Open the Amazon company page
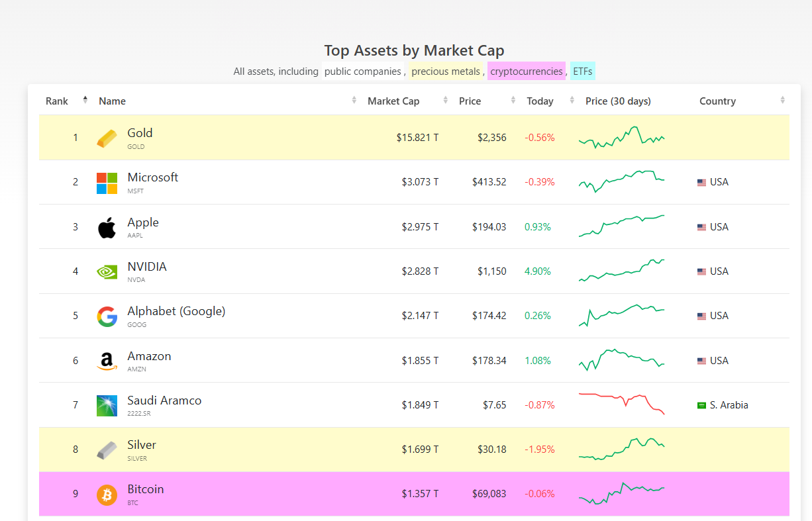This screenshot has width=812, height=521. [x=150, y=356]
